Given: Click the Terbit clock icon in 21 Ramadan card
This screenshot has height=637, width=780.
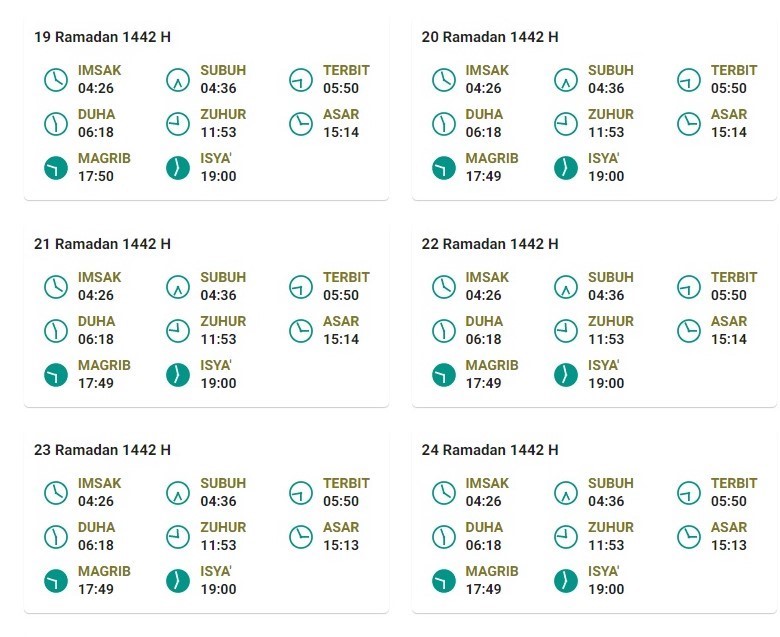Looking at the screenshot, I should (301, 286).
